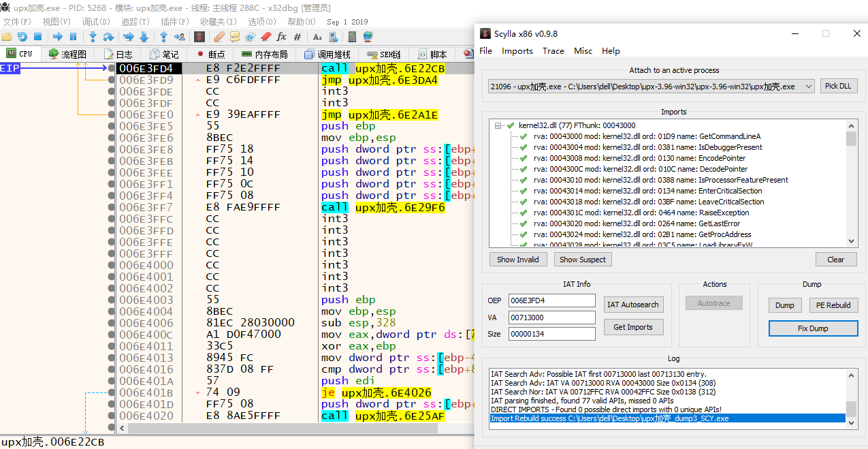868x449 pixels.
Task: Open Scylla plugin from toolbar icon
Action: point(199,37)
